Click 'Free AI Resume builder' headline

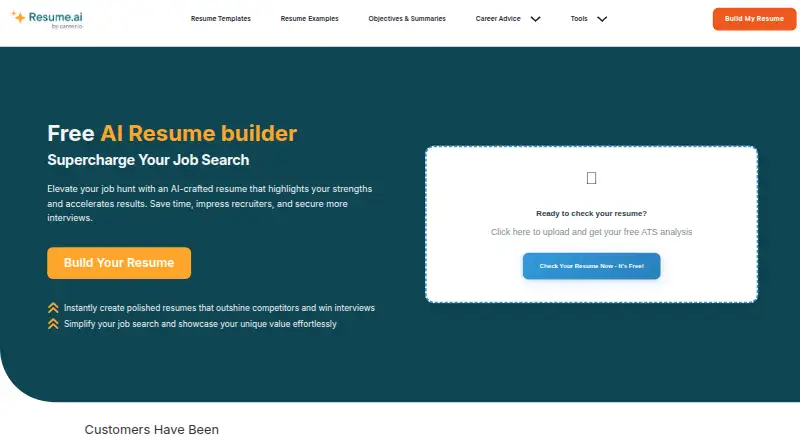click(x=172, y=133)
